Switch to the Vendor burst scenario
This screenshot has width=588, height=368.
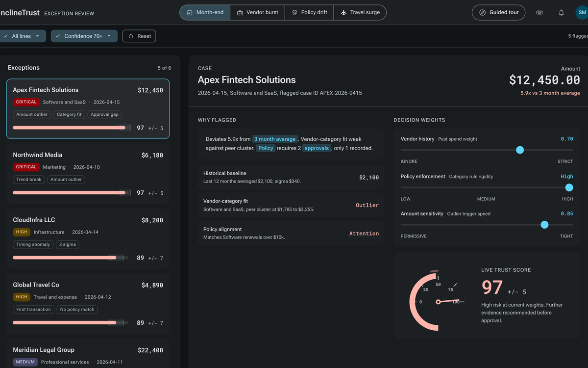(x=258, y=13)
